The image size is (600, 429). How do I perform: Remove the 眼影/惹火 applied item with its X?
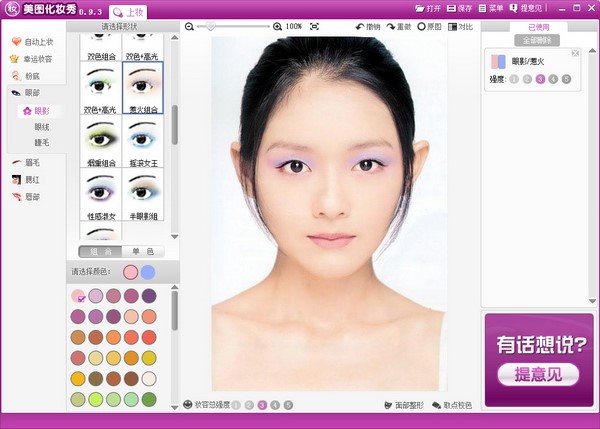(x=575, y=53)
